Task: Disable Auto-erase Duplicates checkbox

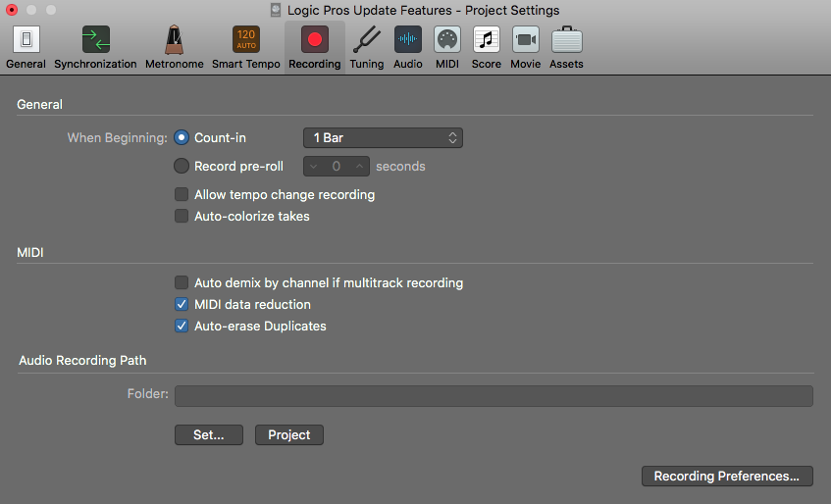Action: 182,327
